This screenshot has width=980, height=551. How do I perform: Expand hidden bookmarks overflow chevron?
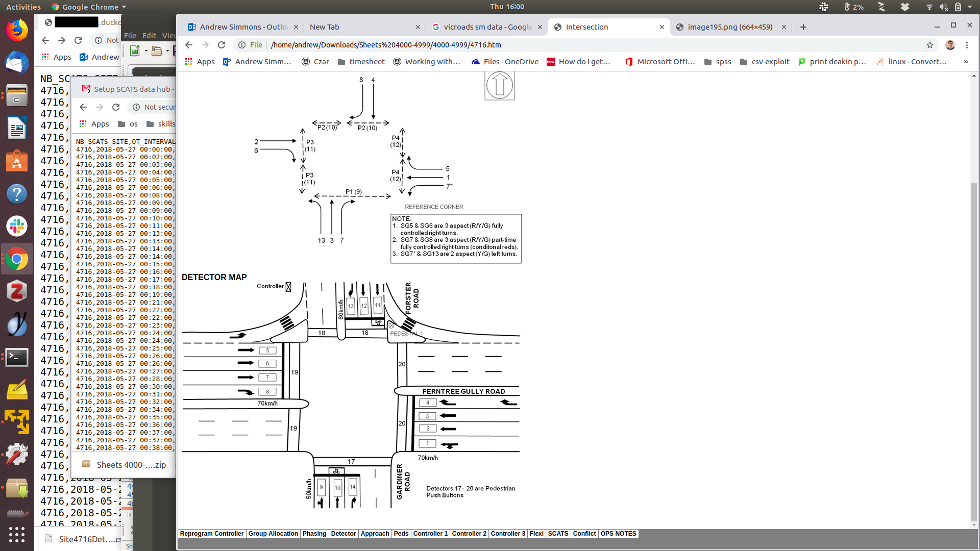point(966,62)
